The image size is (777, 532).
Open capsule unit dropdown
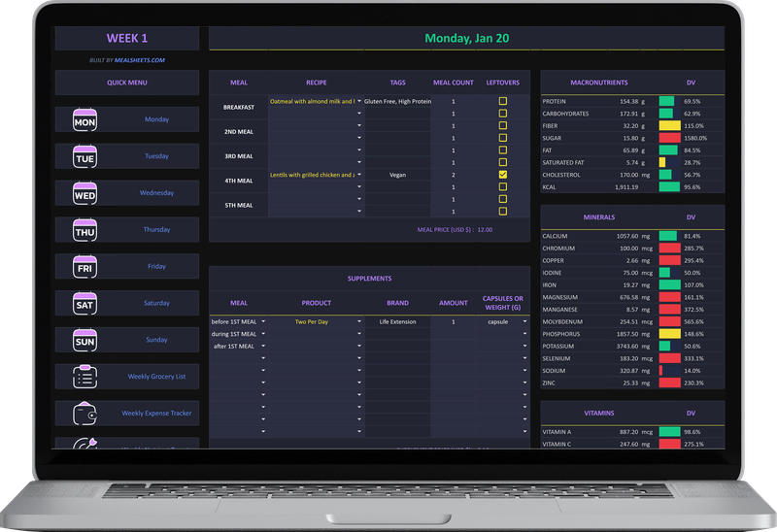(524, 321)
